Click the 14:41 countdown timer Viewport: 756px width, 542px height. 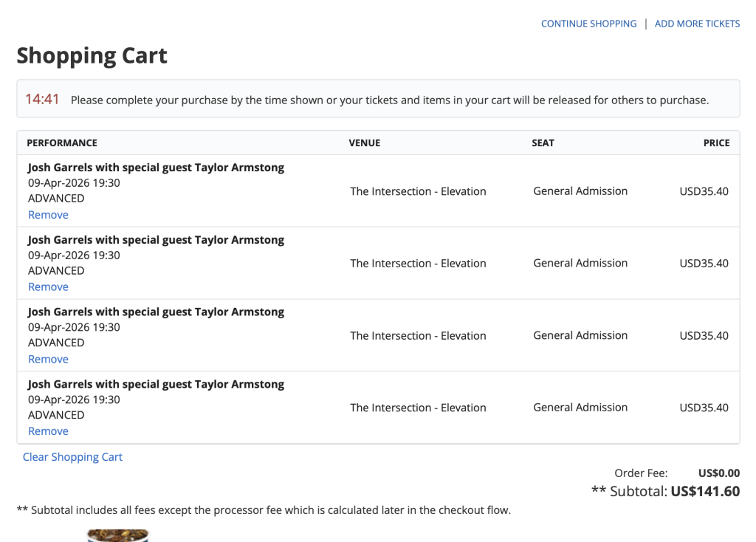tap(42, 99)
